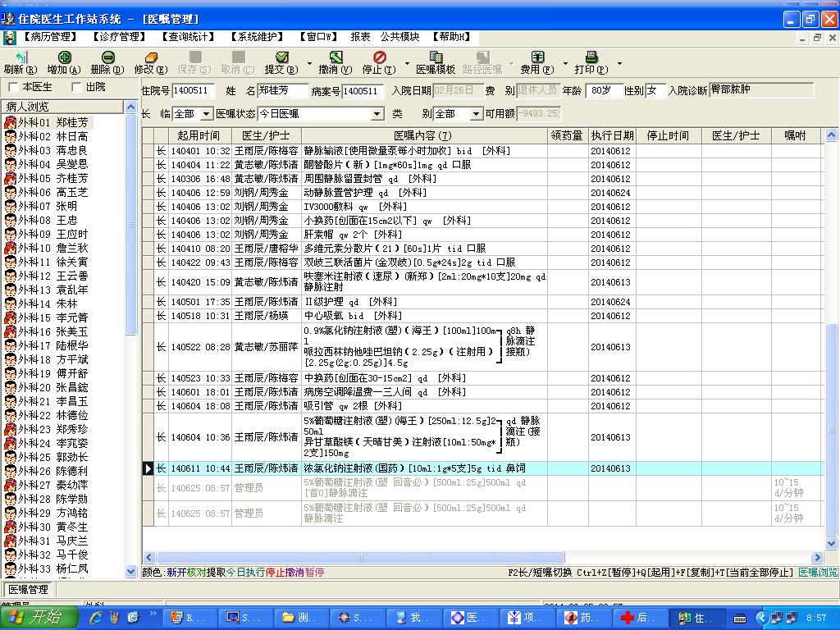The width and height of the screenshot is (840, 630).
Task: Click scroll-up arrow of order table
Action: [831, 135]
